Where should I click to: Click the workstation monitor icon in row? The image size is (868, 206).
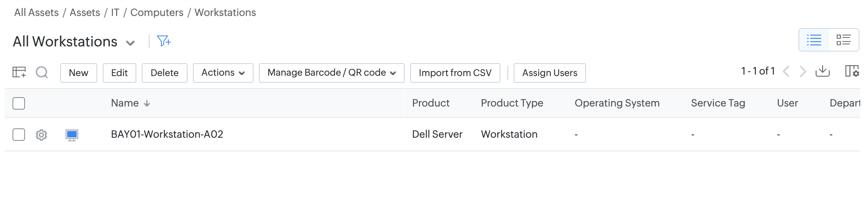pos(72,135)
